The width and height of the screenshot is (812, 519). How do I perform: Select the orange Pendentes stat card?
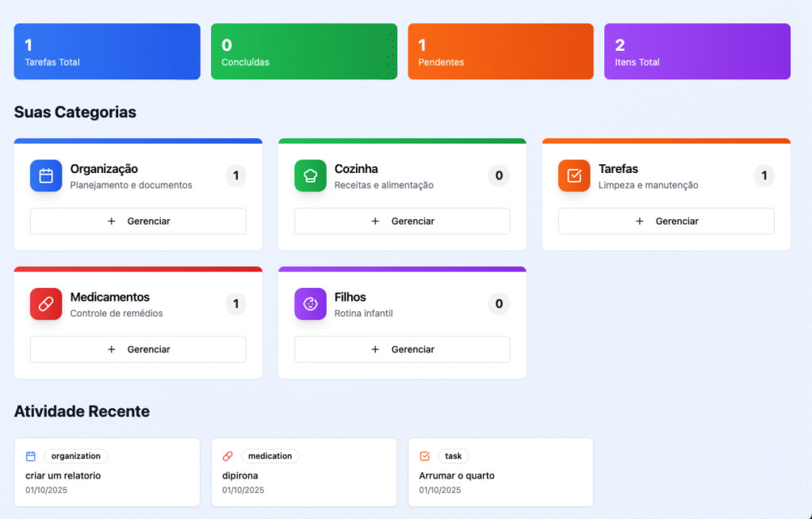coord(500,52)
